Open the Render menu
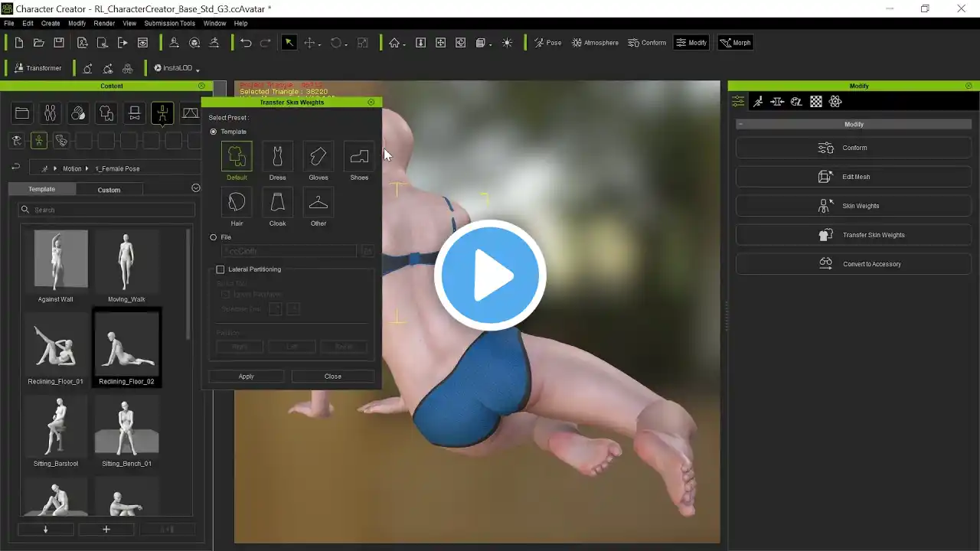This screenshot has width=980, height=551. 104,24
